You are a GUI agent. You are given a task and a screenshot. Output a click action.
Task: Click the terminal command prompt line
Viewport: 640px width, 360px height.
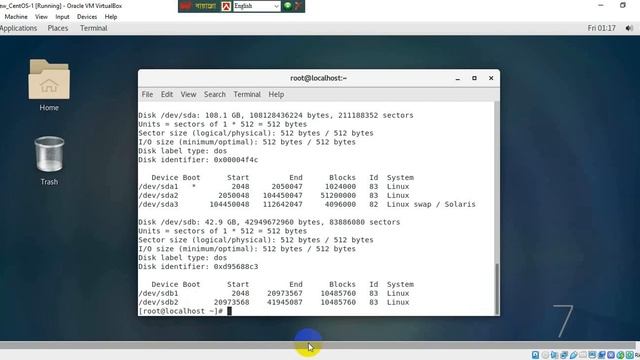[x=185, y=311]
